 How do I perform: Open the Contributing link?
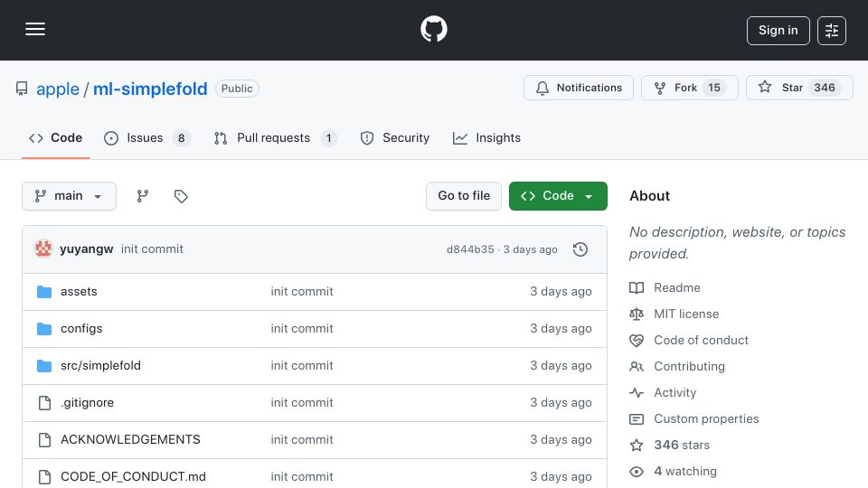click(689, 366)
